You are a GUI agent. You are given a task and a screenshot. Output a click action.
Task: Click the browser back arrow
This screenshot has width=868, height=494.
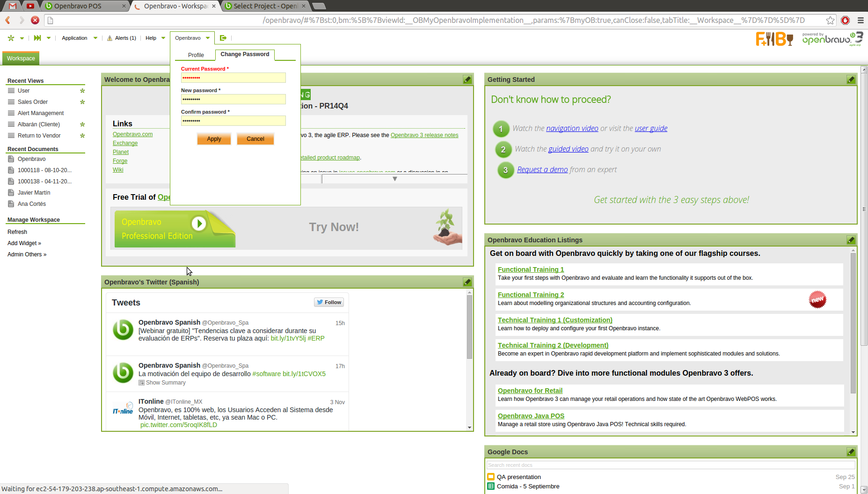click(8, 20)
